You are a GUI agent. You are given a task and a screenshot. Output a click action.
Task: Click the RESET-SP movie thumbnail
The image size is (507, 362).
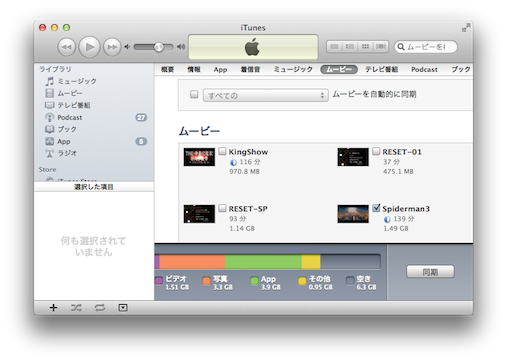pos(199,214)
